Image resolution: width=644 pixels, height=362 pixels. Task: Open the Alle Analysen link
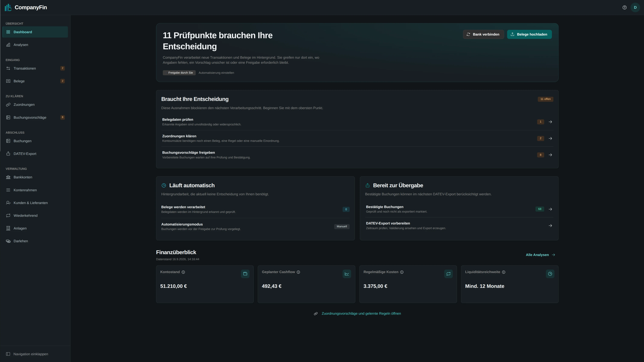pos(540,255)
